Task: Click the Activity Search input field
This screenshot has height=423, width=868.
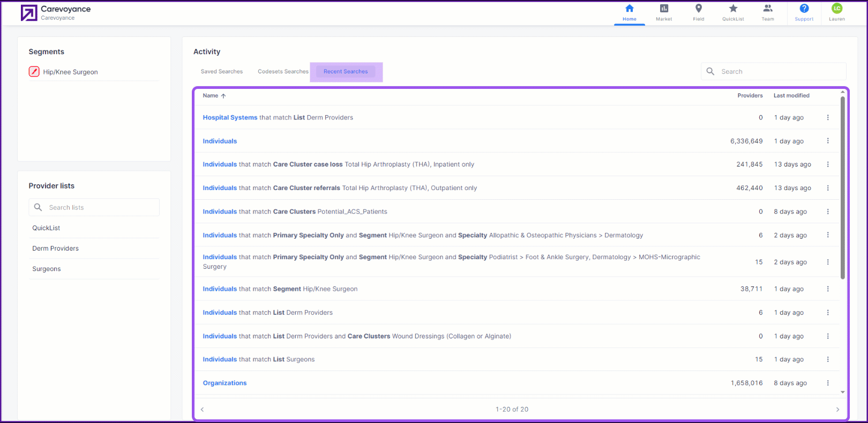Action: coord(774,71)
